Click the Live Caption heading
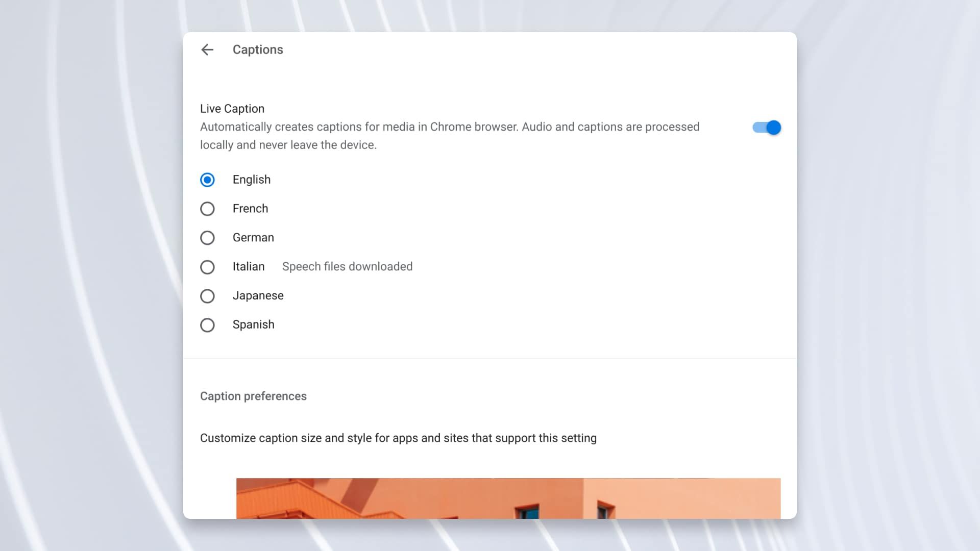The image size is (980, 551). pos(232,108)
